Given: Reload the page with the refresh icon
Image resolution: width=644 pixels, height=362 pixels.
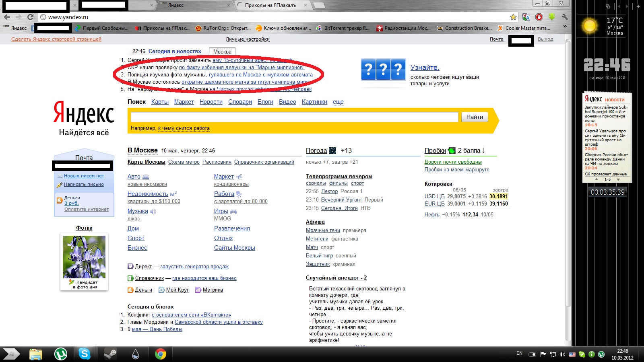Looking at the screenshot, I should point(30,17).
